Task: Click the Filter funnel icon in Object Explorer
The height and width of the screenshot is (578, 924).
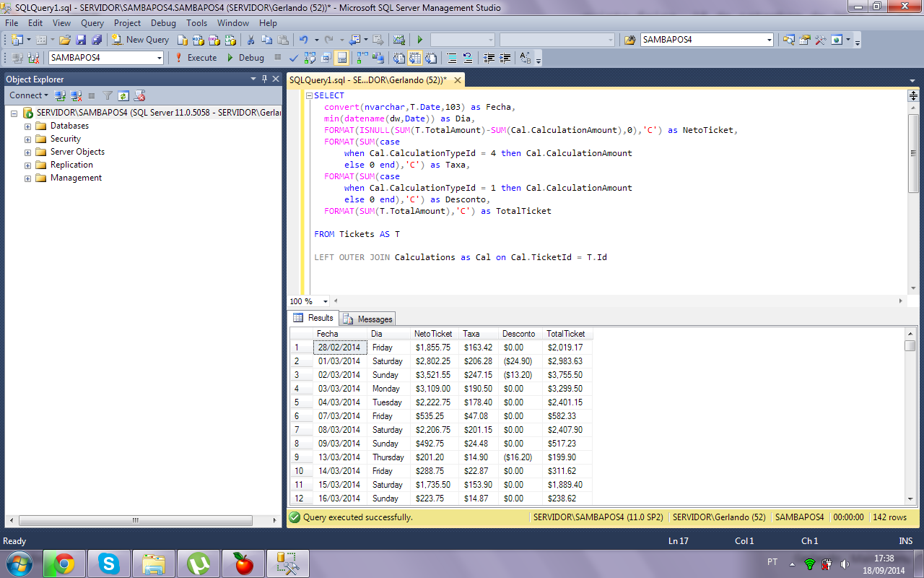Action: point(108,95)
